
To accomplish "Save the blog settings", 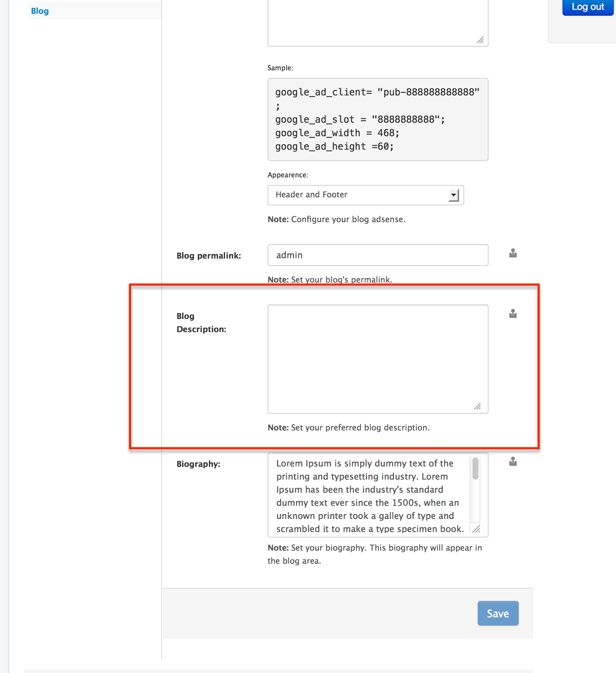I will click(x=498, y=613).
